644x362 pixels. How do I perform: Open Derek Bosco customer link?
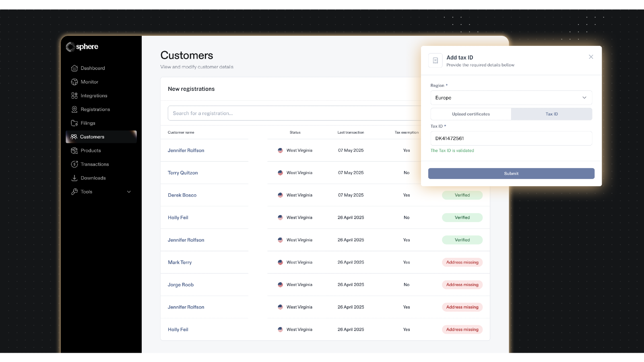pos(182,195)
